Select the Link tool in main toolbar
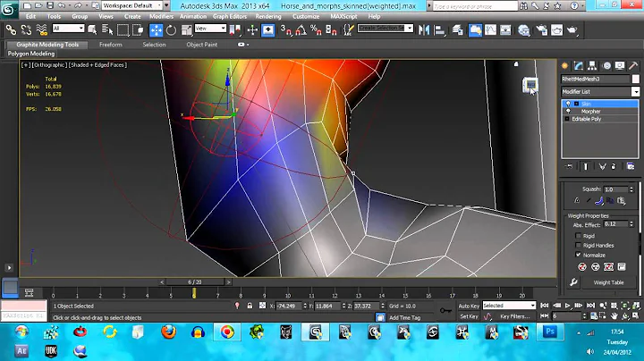 coord(11,30)
